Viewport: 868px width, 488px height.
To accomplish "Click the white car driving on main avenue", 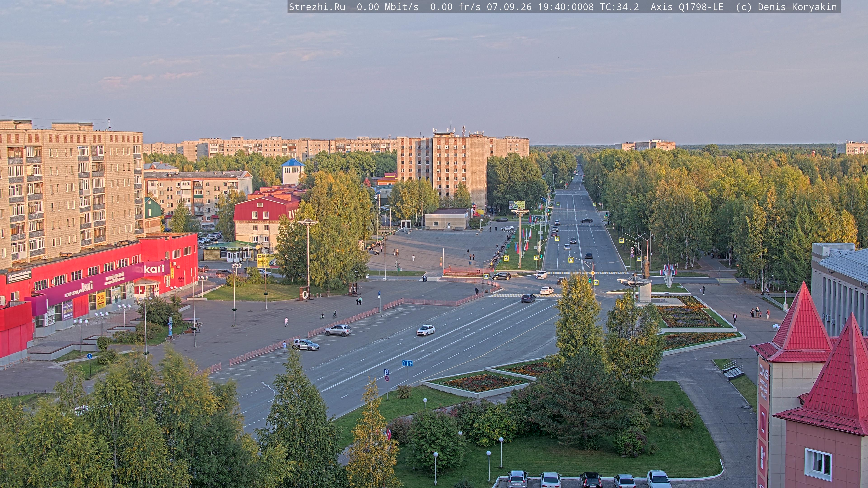I will point(426,330).
